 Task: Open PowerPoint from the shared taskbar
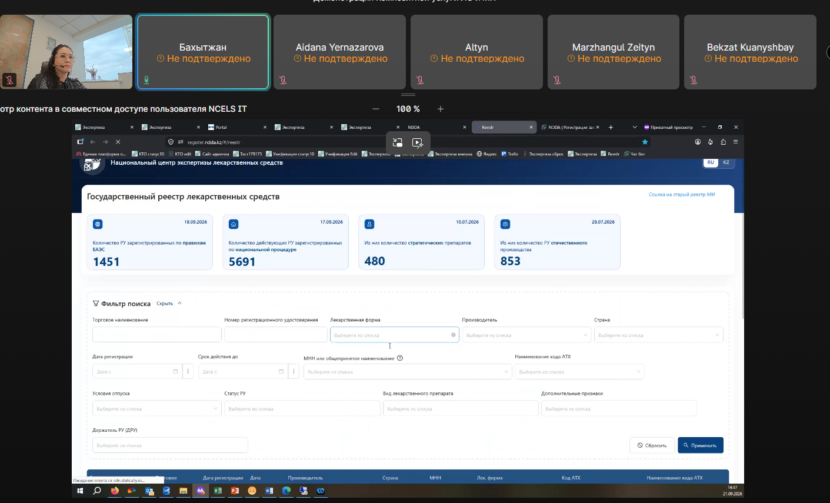click(x=235, y=491)
